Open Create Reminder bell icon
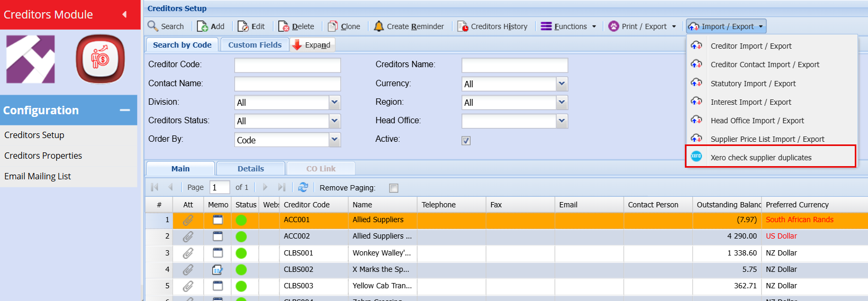Screen dimensions: 868x301 point(379,26)
